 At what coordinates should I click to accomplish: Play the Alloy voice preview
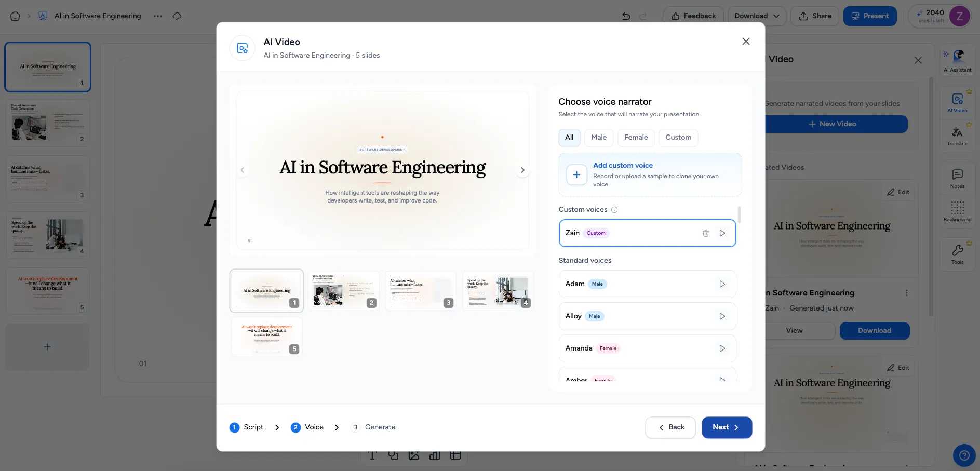tap(722, 316)
